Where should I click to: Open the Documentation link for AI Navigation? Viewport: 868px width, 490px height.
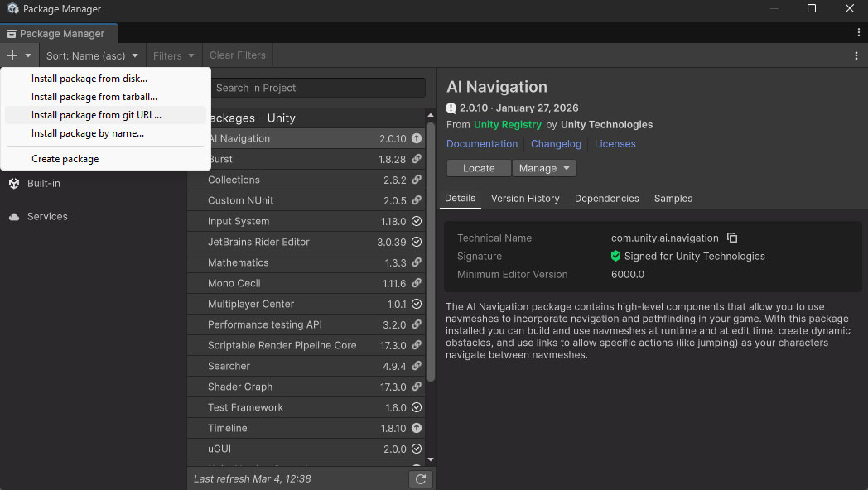tap(482, 143)
